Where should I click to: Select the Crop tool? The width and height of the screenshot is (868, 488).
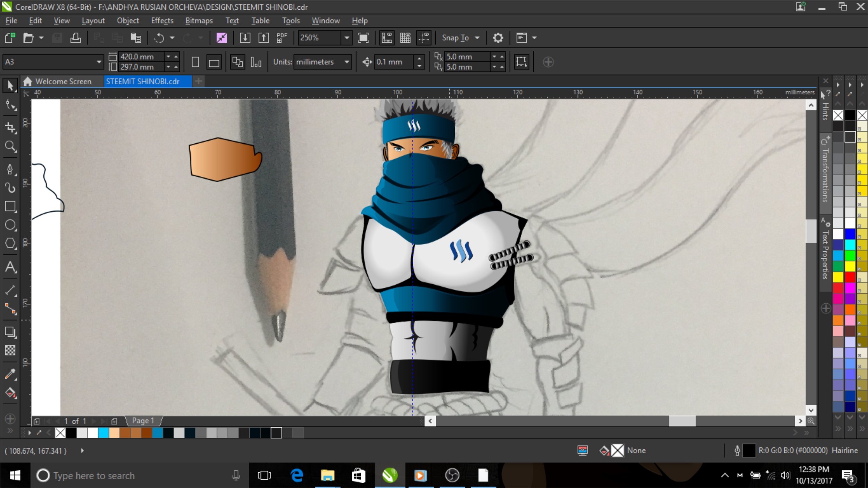[x=10, y=127]
